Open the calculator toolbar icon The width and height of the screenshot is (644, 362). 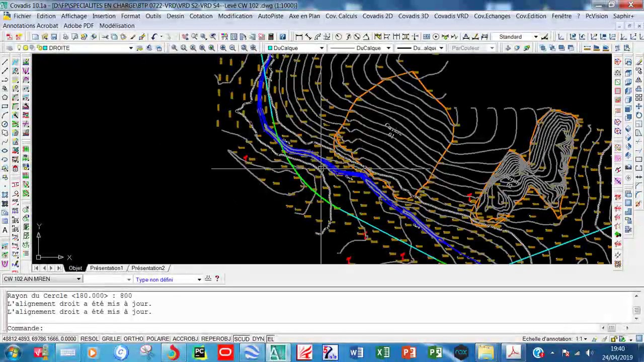[x=271, y=37]
